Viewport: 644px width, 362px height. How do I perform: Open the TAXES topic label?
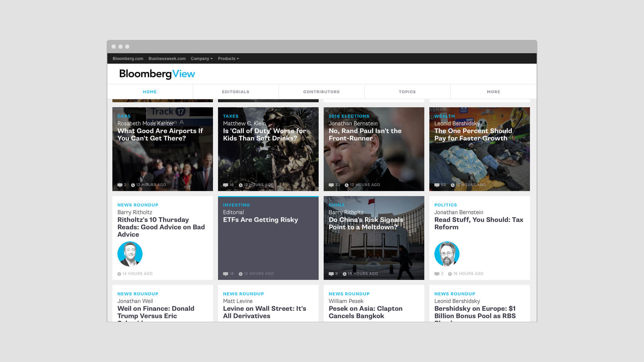(231, 116)
